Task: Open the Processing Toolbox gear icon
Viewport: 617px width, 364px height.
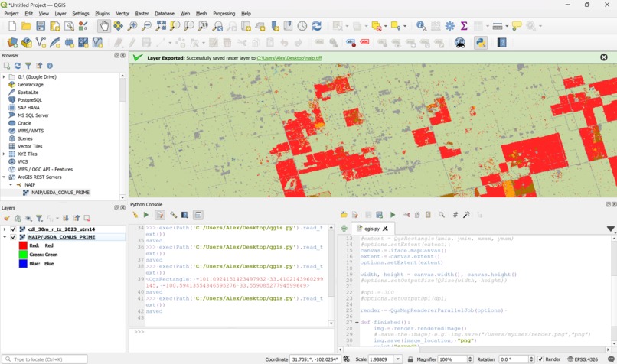Action: (450, 26)
